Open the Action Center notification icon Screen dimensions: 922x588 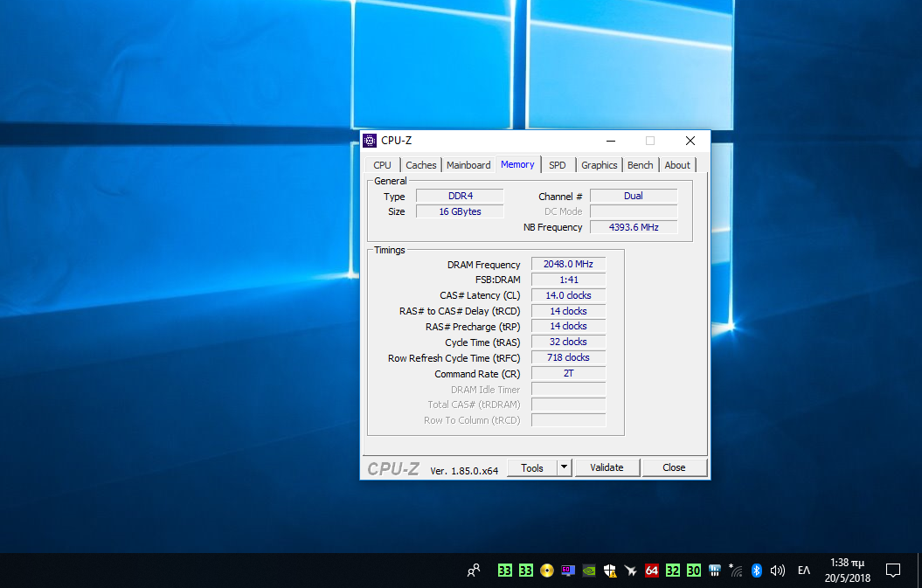893,571
